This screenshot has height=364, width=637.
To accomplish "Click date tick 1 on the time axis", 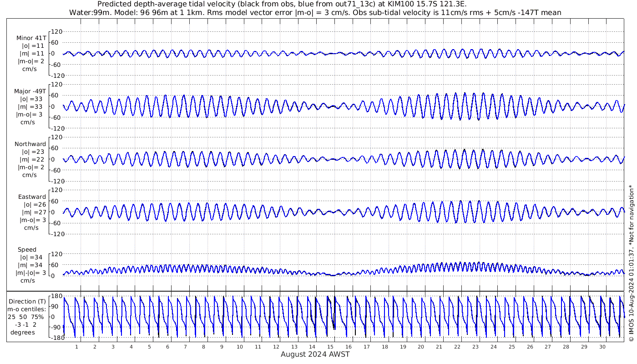I will tap(76, 347).
